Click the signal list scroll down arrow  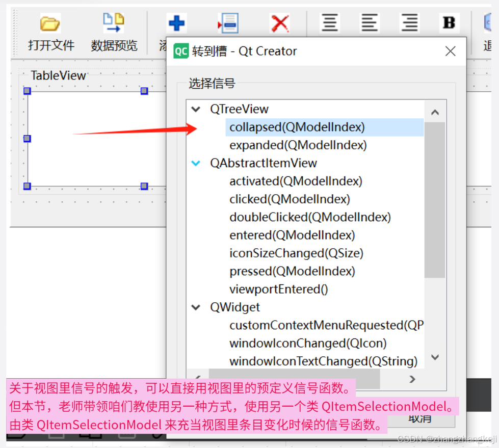click(x=435, y=357)
